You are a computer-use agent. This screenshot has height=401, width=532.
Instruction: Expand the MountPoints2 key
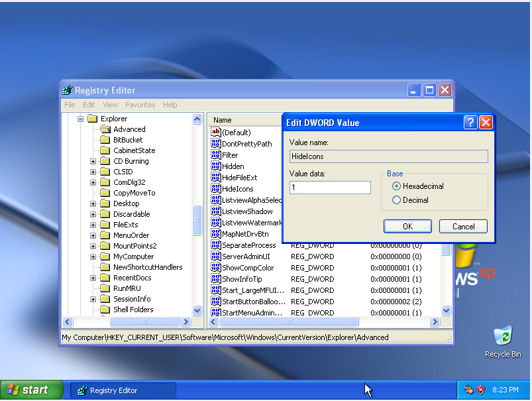(93, 246)
